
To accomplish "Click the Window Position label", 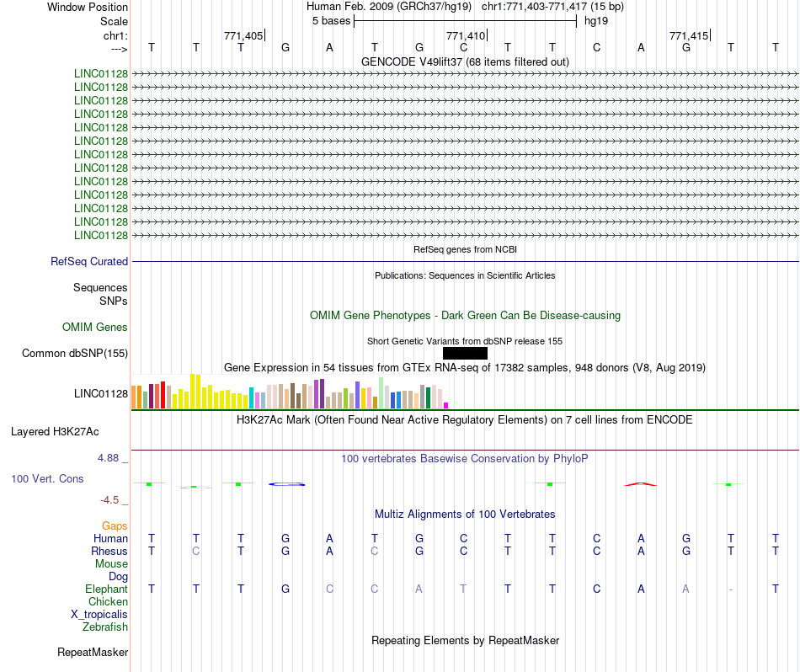I will tap(88, 7).
